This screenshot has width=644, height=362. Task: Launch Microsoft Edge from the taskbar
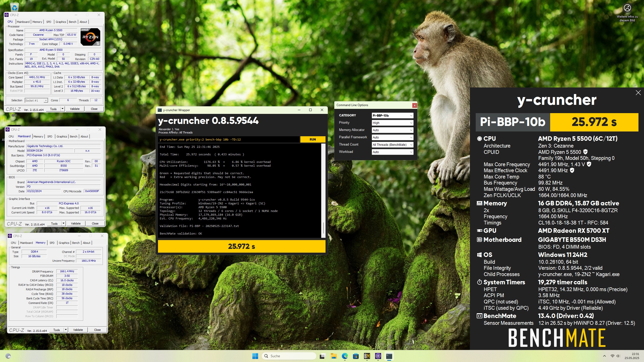[x=345, y=356]
